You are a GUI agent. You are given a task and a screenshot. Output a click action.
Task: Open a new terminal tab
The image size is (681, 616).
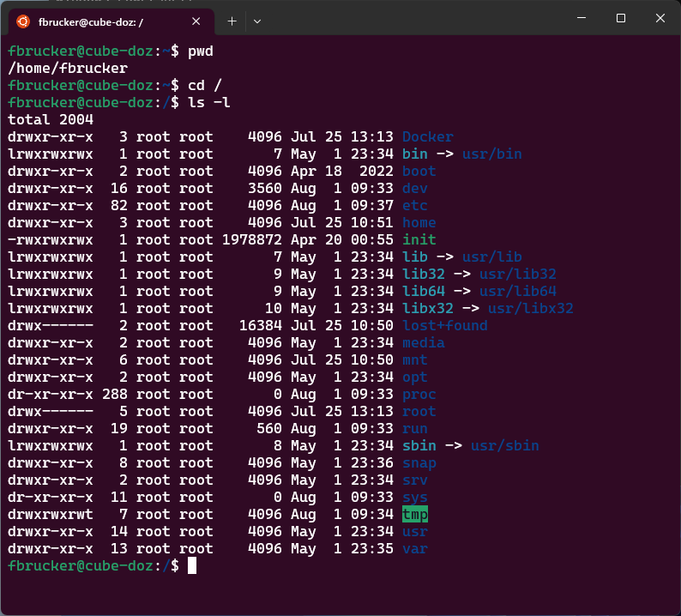tap(232, 21)
